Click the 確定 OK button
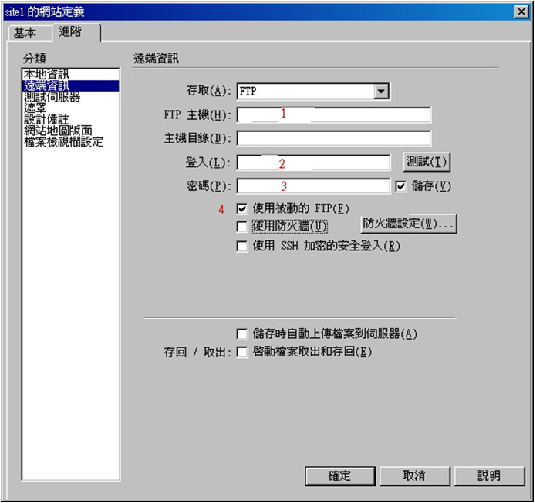The width and height of the screenshot is (535, 503). [x=340, y=476]
